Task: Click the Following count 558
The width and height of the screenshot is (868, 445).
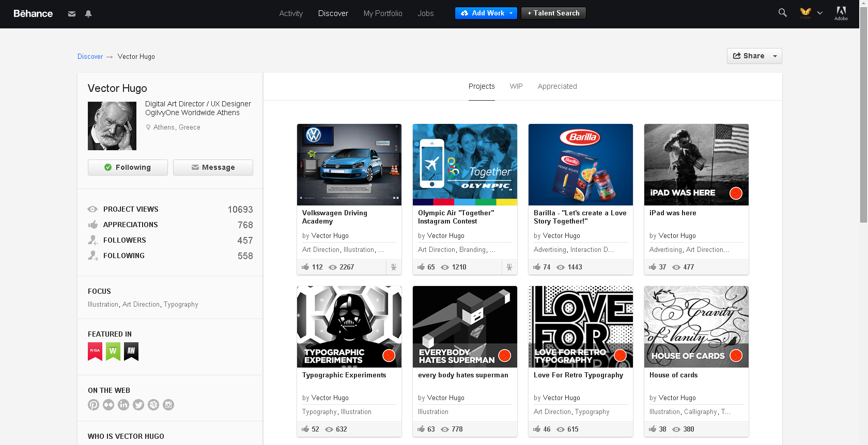Action: pyautogui.click(x=245, y=256)
